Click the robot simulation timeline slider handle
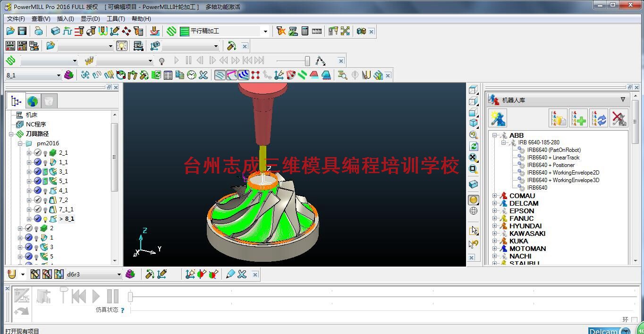The width and height of the screenshot is (644, 334). coord(130,296)
